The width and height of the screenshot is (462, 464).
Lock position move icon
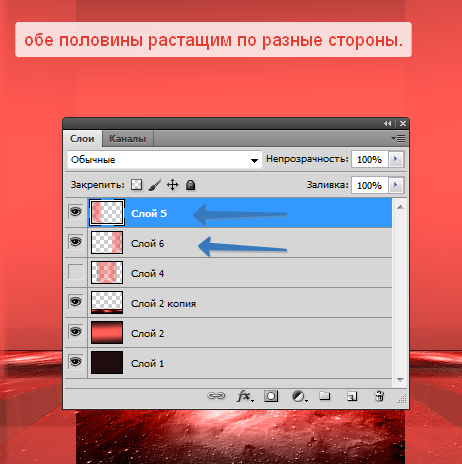[x=172, y=184]
